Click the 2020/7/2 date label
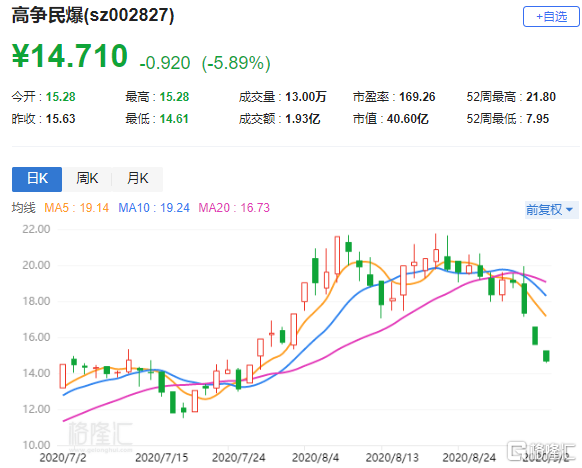The width and height of the screenshot is (582, 468). point(63,458)
